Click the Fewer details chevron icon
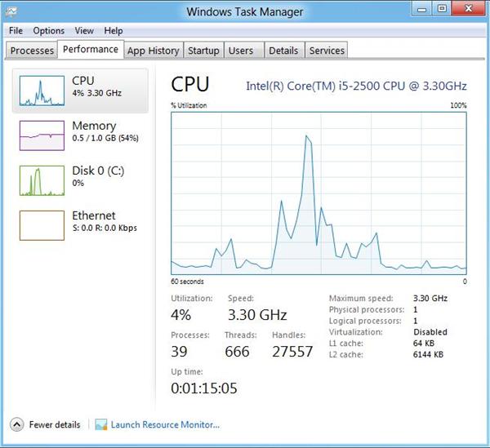Screen dimensions: 490x448 (16, 424)
